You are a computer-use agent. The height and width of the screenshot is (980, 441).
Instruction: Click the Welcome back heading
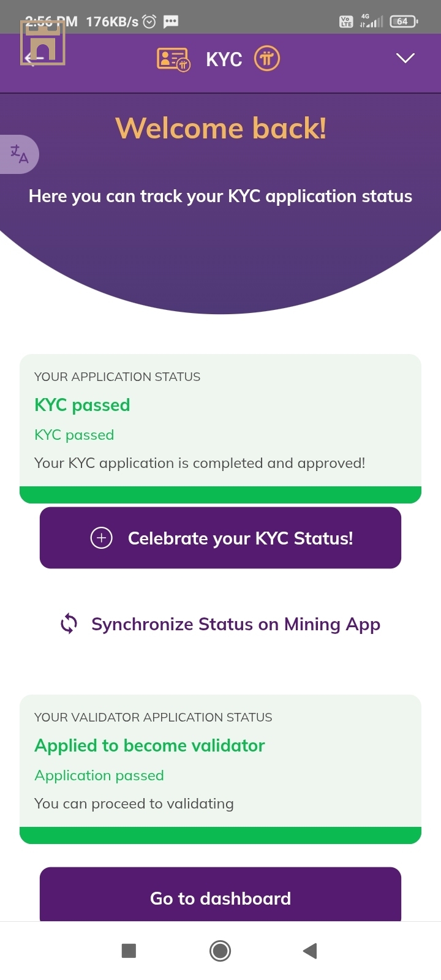221,128
